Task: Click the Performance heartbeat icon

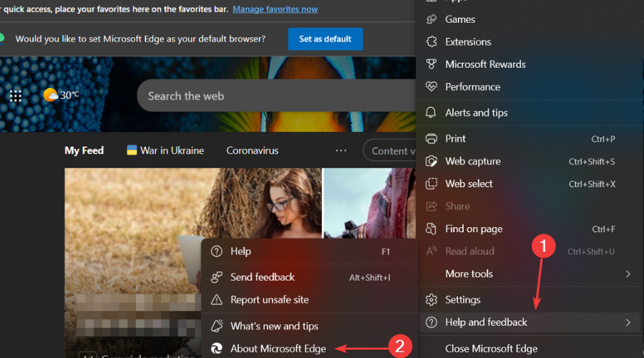Action: pos(431,87)
